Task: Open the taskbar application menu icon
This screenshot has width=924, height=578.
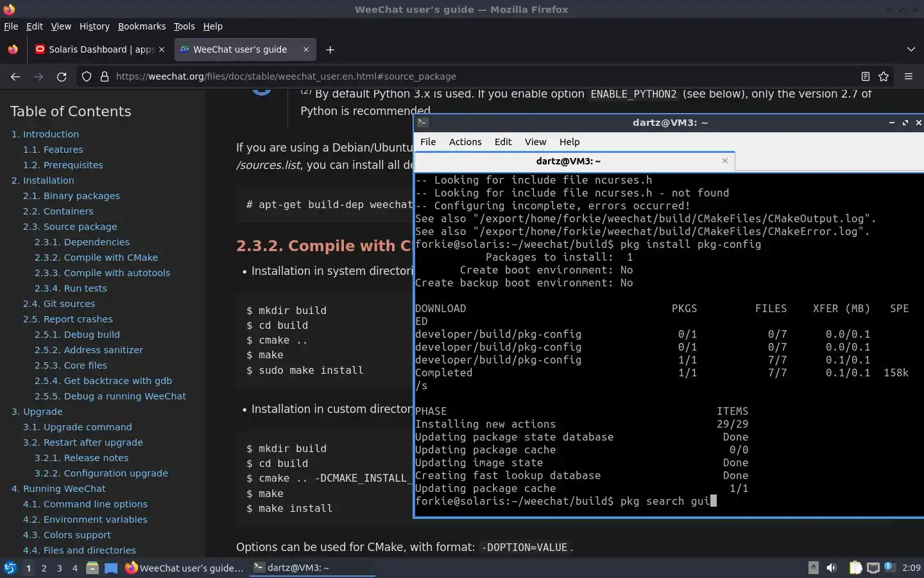Action: 10,568
